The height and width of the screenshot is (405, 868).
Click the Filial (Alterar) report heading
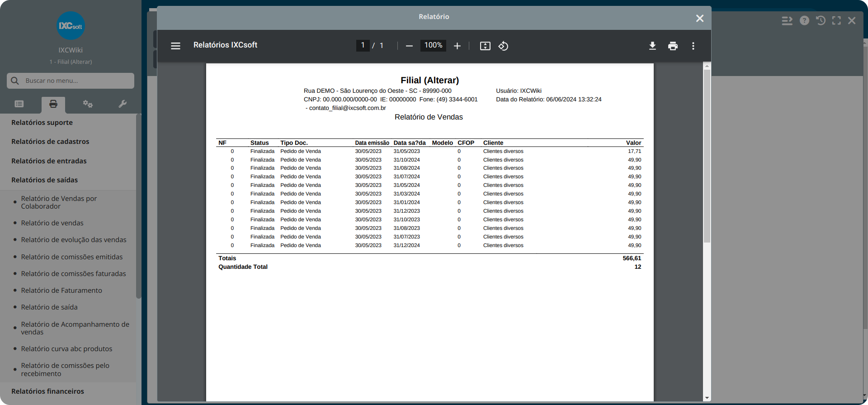(x=429, y=80)
